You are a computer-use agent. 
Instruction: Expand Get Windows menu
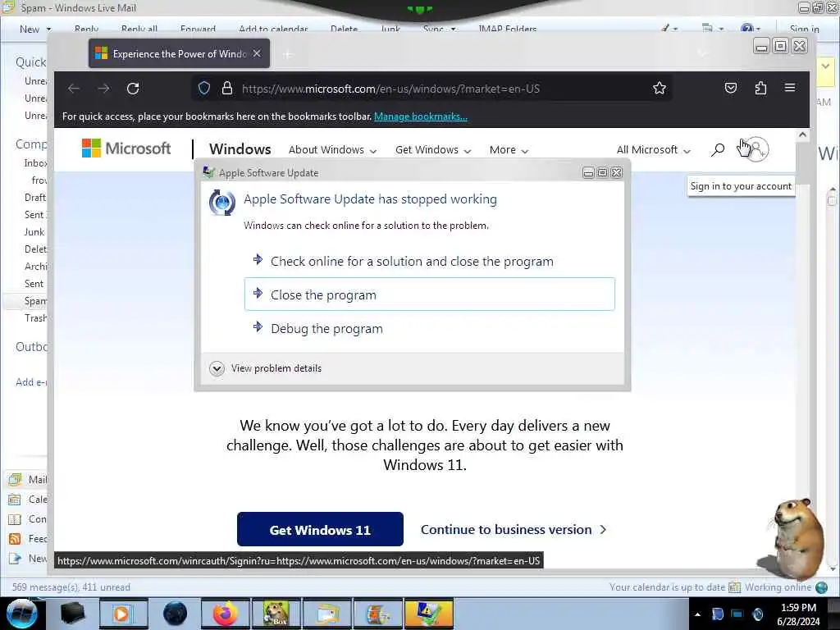(433, 150)
